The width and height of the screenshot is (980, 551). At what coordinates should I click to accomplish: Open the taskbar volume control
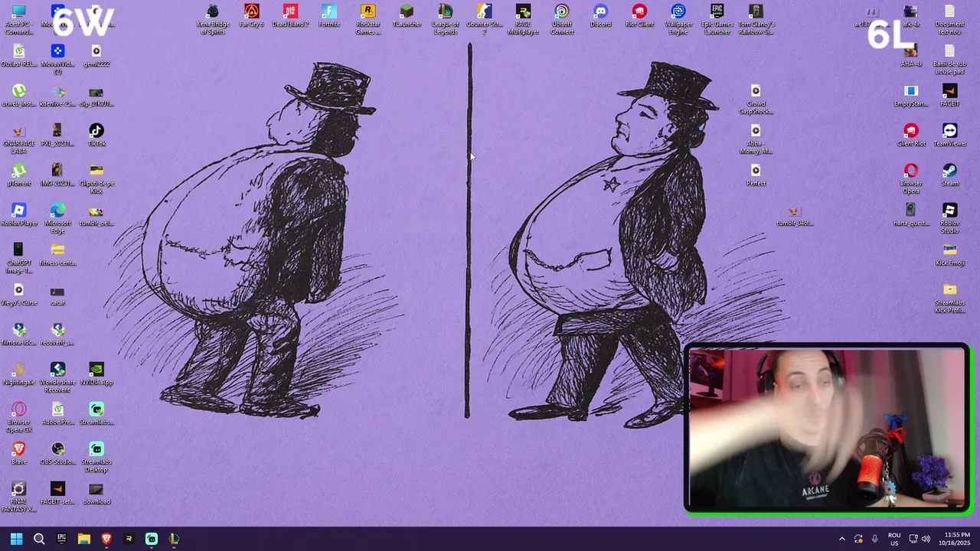coord(926,539)
